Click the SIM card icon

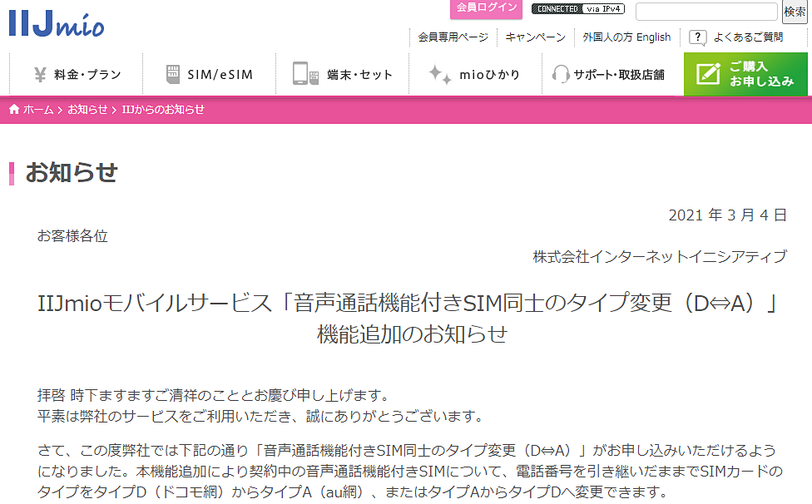coord(173,75)
